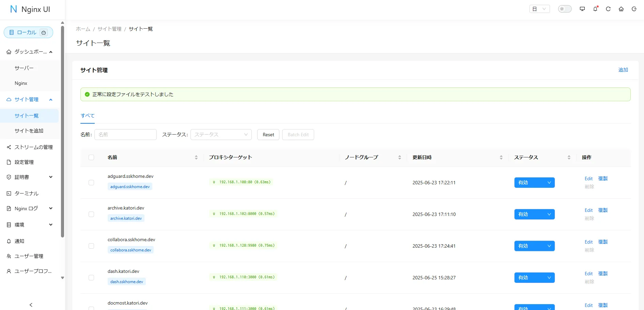Open status dropdown for archive.katori.dev
Viewport: 644px width, 310px height.
[x=534, y=214]
